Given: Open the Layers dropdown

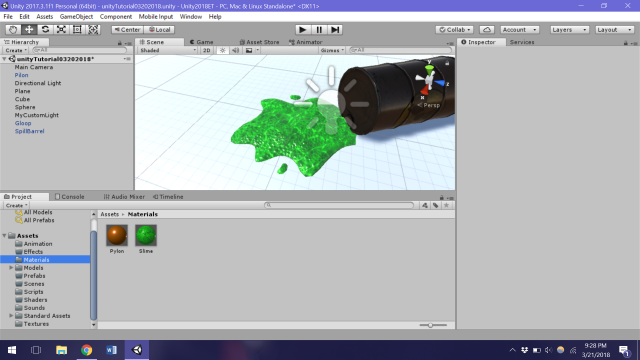Looking at the screenshot, I should click(x=569, y=29).
